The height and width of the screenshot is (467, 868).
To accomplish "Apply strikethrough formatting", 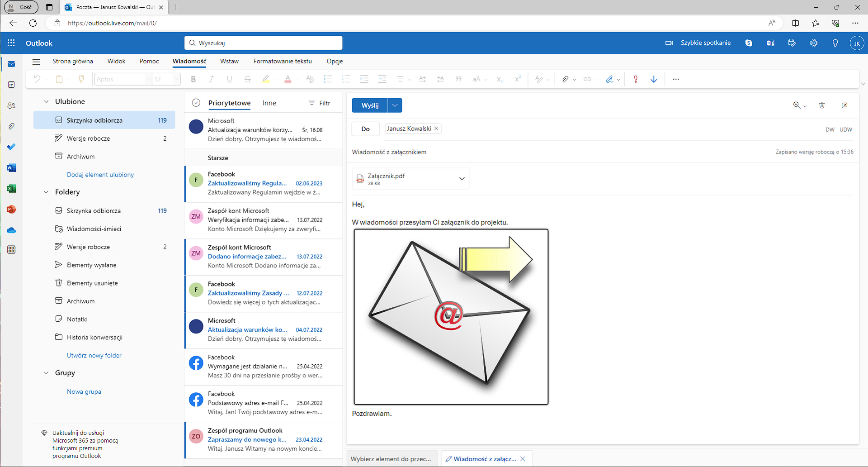I will click(247, 79).
